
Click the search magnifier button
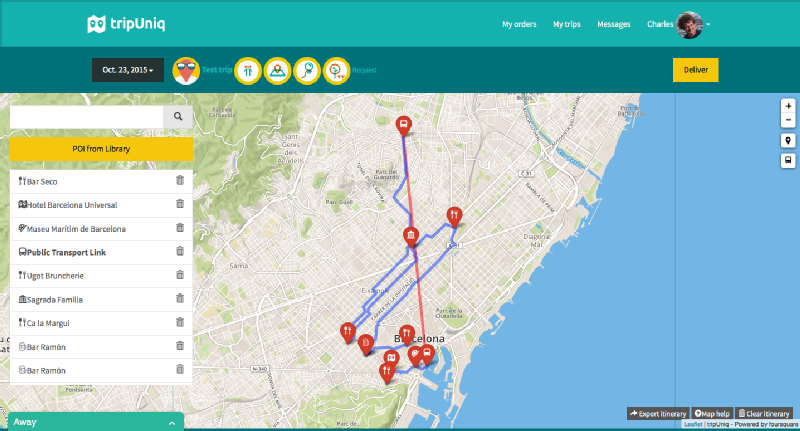click(178, 117)
